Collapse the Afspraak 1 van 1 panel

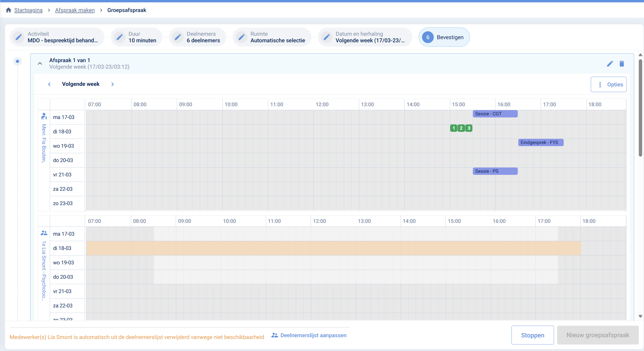click(40, 63)
